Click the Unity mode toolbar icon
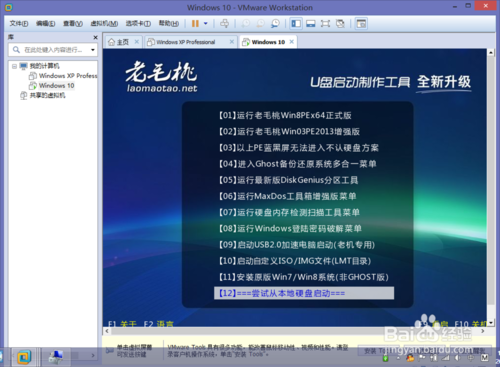Image resolution: width=500 pixels, height=367 pixels. tap(340, 24)
